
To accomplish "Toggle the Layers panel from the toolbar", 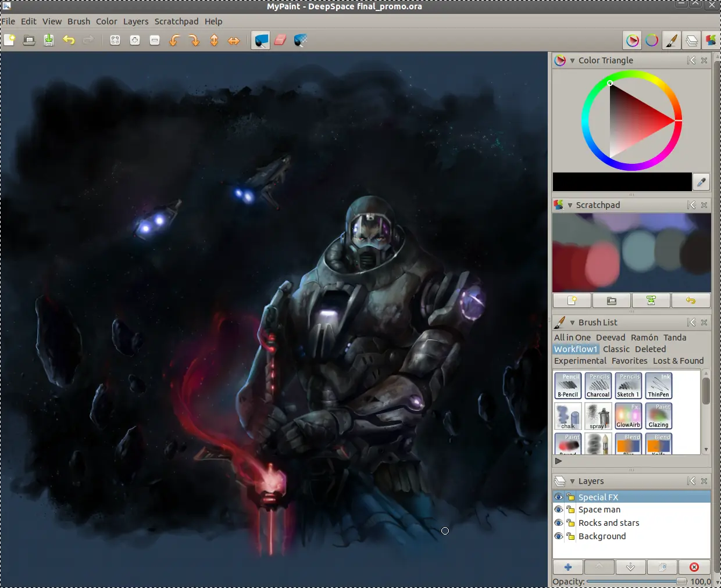I will coord(691,40).
